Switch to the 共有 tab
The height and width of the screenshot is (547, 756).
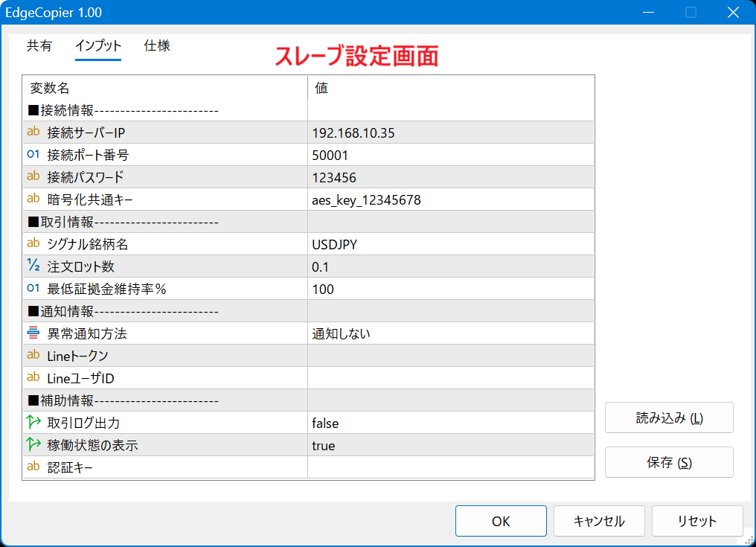(x=39, y=46)
